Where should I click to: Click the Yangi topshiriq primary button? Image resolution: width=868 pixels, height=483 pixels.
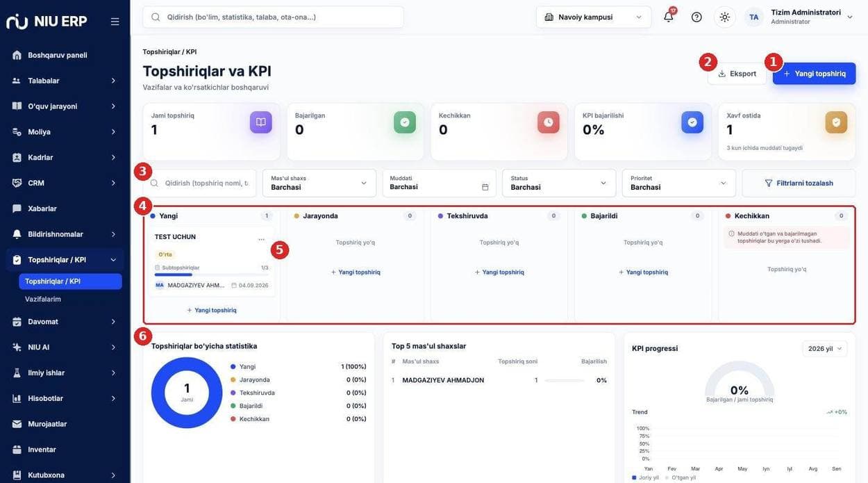click(814, 74)
